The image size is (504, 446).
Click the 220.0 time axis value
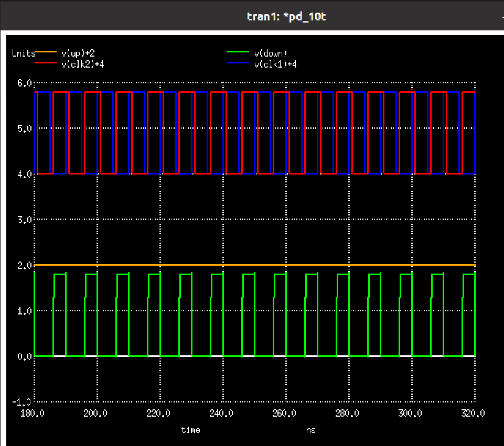[x=158, y=414]
